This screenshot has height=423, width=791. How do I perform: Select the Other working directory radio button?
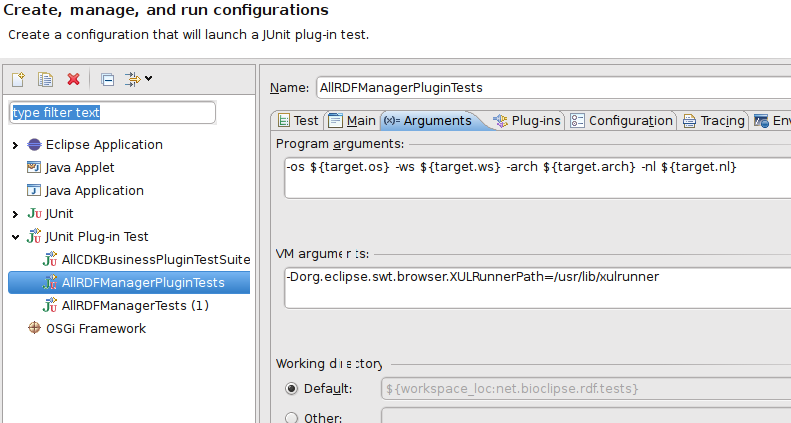click(292, 418)
